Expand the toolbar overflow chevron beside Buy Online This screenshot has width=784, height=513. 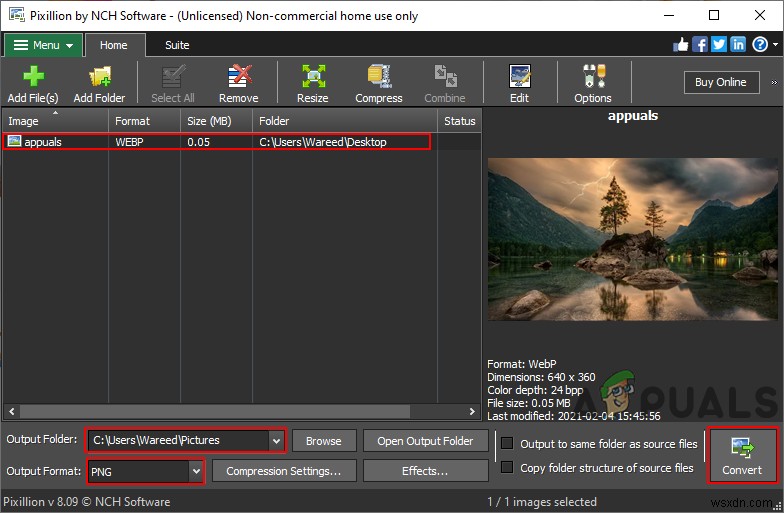774,82
